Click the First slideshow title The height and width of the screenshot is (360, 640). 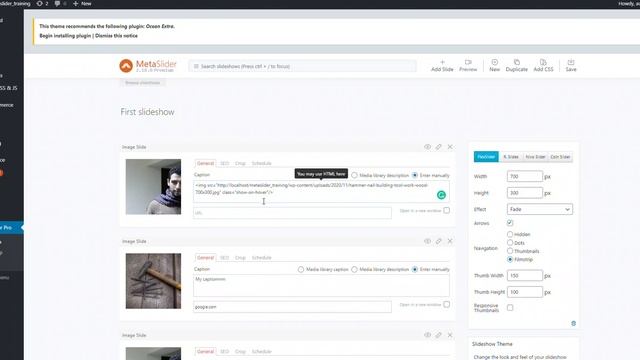147,112
